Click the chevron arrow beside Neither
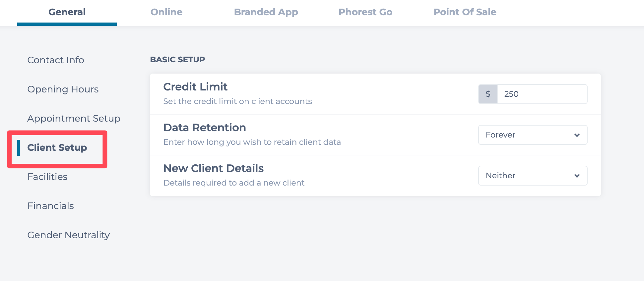 [577, 176]
